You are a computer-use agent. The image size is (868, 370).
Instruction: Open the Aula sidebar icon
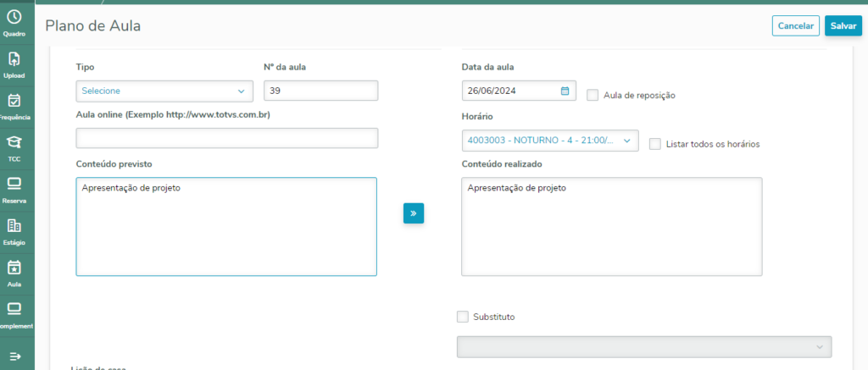click(x=14, y=272)
